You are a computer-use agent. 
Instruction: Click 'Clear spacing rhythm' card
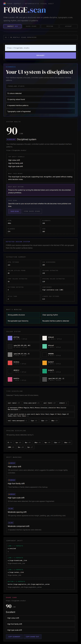tap(58, 315)
